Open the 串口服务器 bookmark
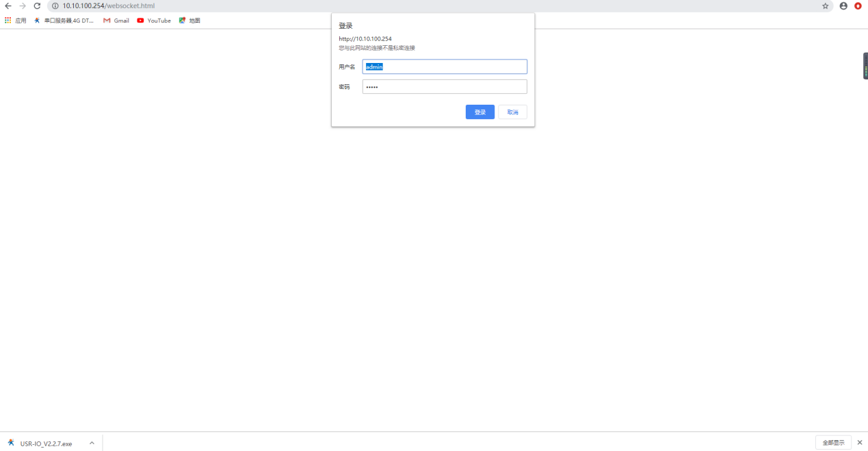This screenshot has height=451, width=868. (x=64, y=21)
